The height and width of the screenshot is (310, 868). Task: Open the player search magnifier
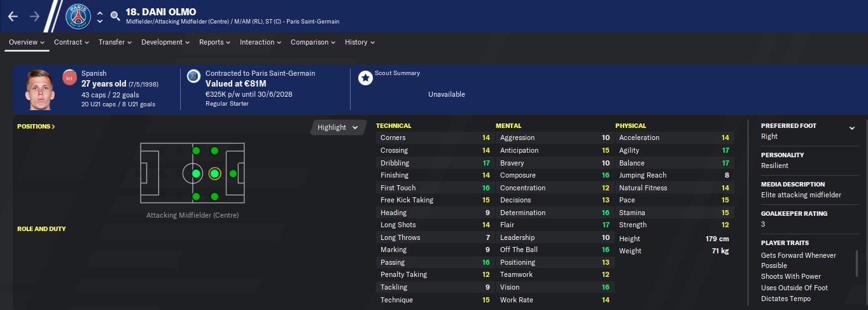pos(115,16)
